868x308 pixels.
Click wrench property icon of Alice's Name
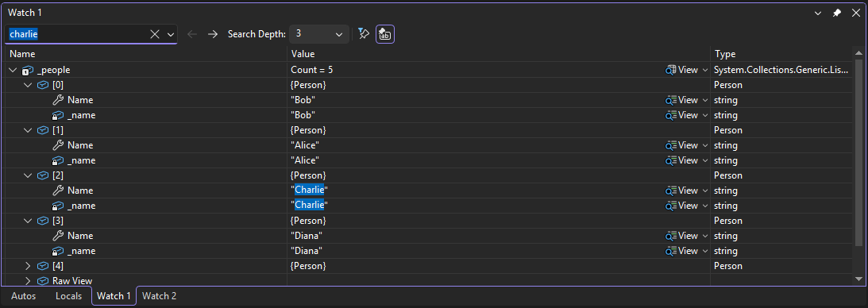coord(57,145)
